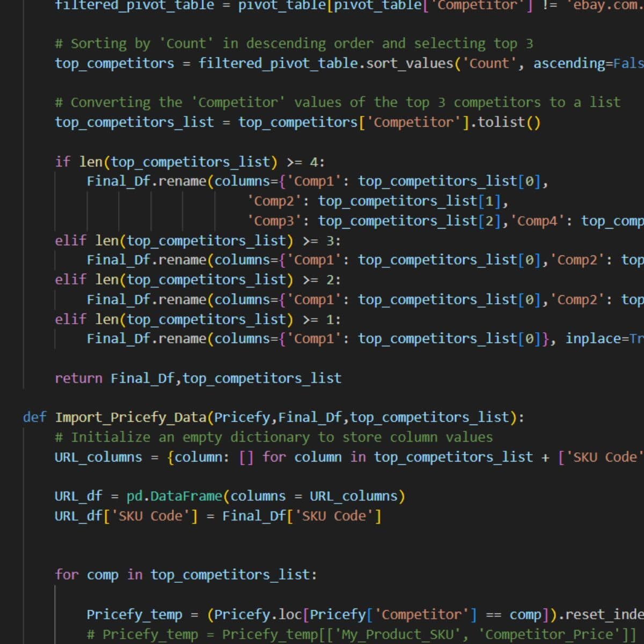Click 'Final_Df,top_competitors_list' in the return statement
644x644 pixels.
point(226,379)
